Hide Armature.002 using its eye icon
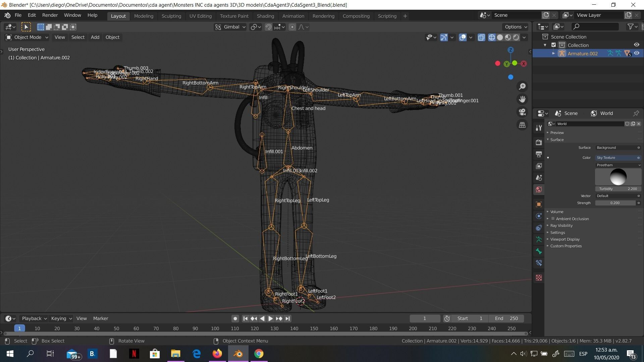This screenshot has height=362, width=644. tap(636, 53)
